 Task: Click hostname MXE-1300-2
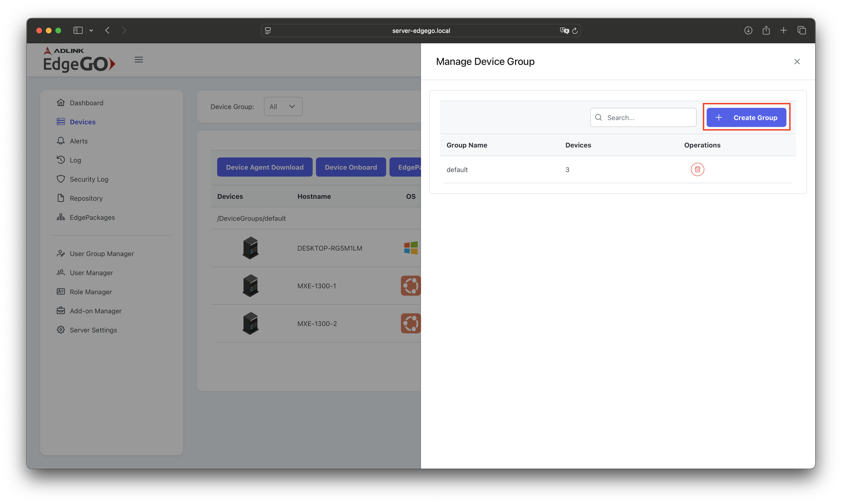tap(317, 324)
